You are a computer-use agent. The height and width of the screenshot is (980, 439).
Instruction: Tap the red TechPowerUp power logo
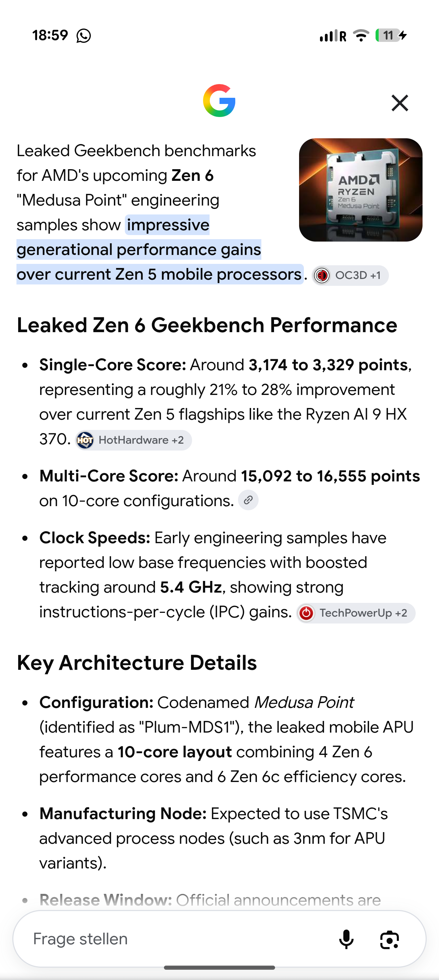[x=306, y=613]
